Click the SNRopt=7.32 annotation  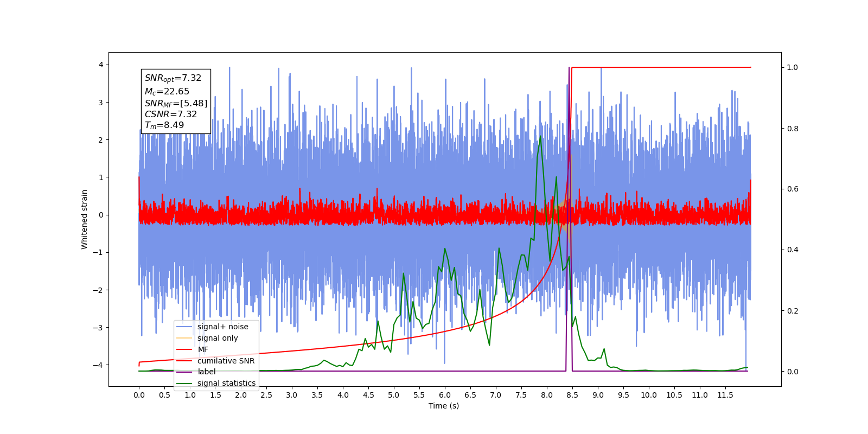pyautogui.click(x=173, y=78)
